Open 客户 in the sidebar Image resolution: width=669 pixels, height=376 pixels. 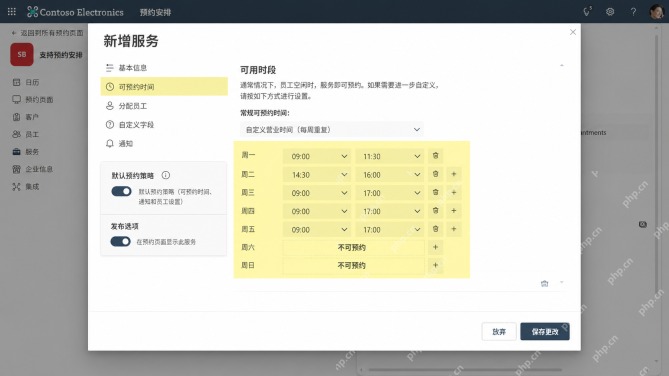pos(26,117)
